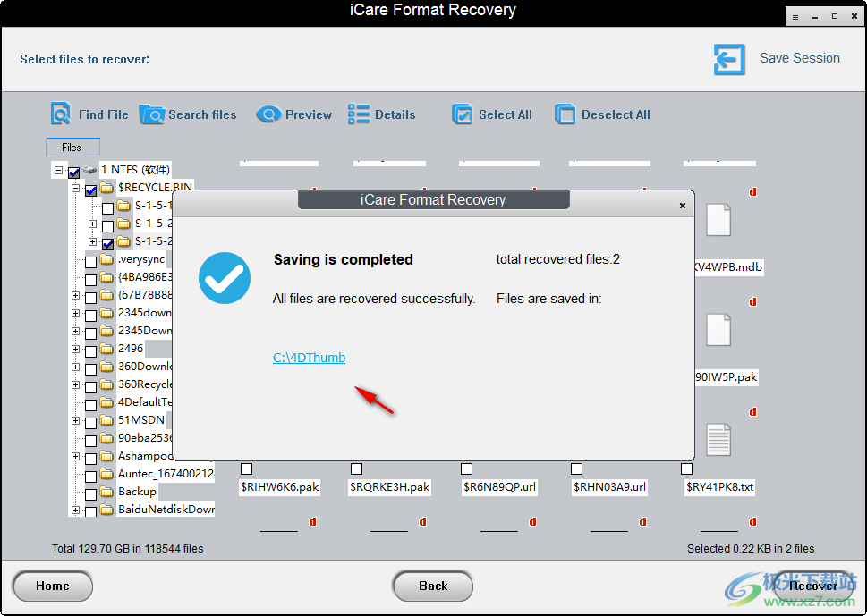
Task: Close the Saving is completed dialog
Action: [x=683, y=206]
